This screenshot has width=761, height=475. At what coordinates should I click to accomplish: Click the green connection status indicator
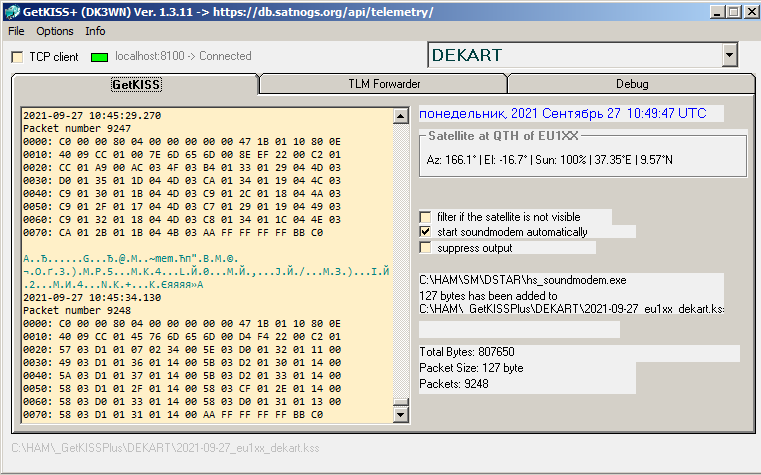click(99, 57)
